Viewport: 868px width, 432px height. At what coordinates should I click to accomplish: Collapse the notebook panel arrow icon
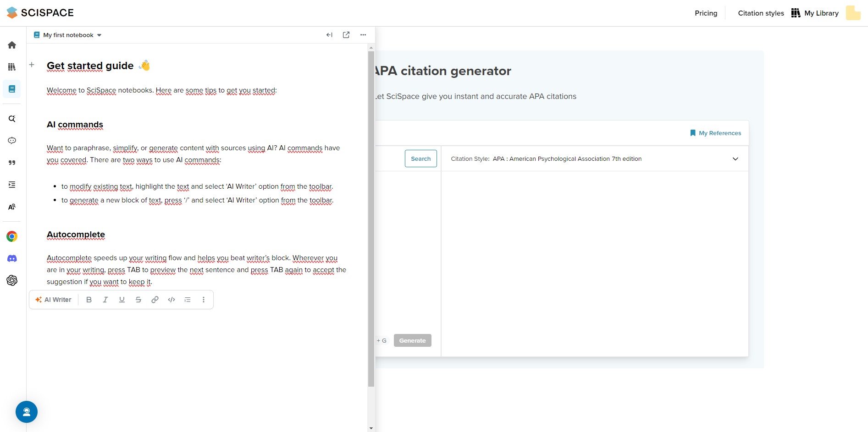[x=329, y=35]
